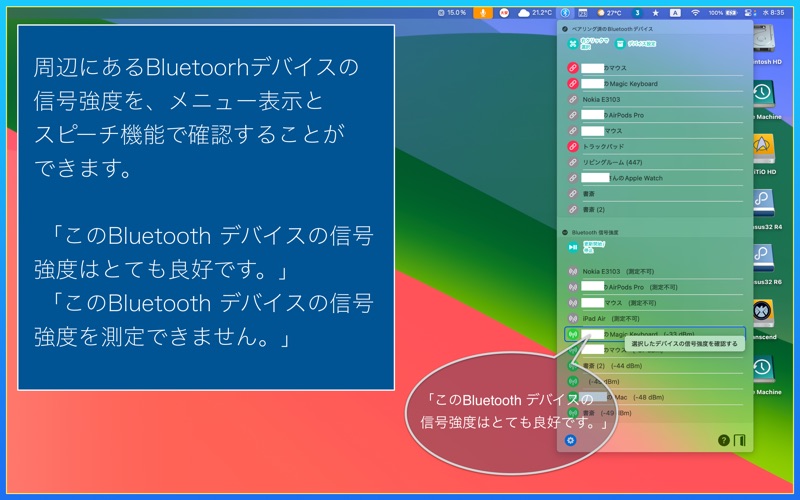
Task: Click signal icon beside Nokia E3103 (測定不可)
Action: [x=572, y=271]
